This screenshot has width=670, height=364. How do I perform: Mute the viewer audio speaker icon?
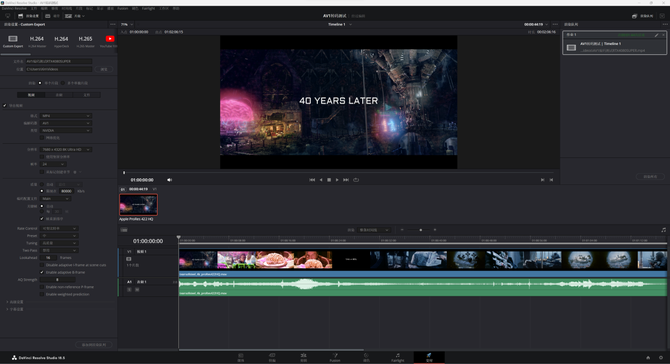click(169, 180)
